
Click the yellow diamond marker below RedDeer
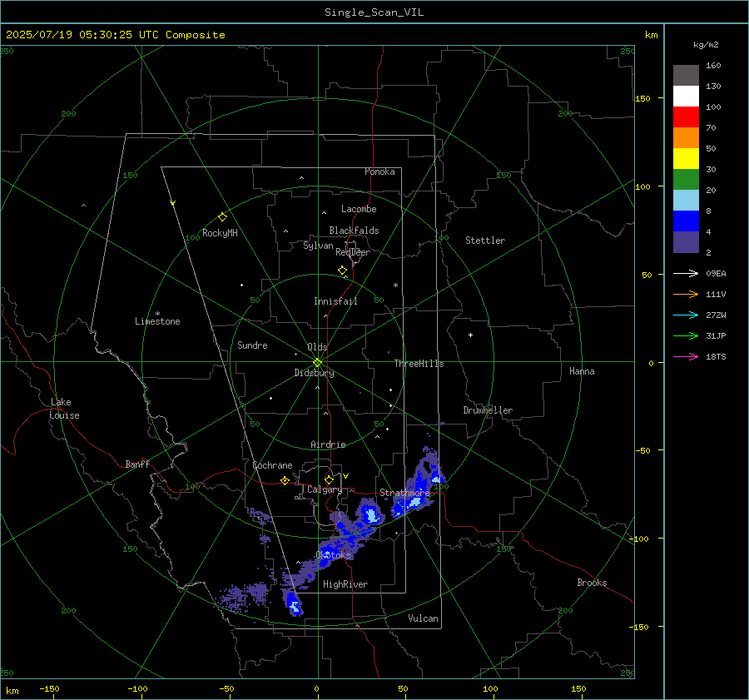[342, 271]
